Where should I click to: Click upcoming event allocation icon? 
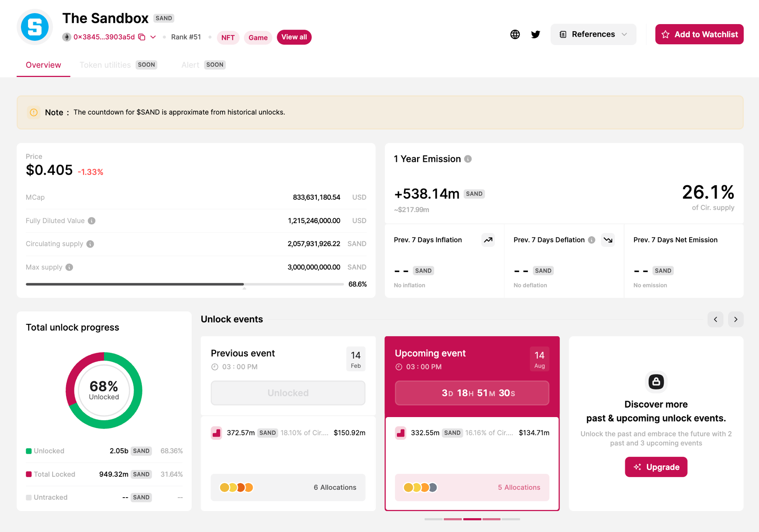coord(400,433)
